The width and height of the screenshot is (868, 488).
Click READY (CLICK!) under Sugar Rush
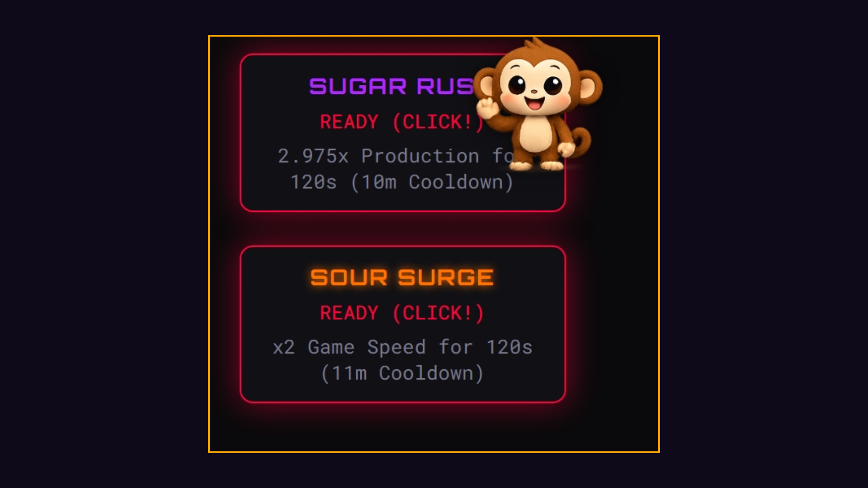[x=402, y=122]
